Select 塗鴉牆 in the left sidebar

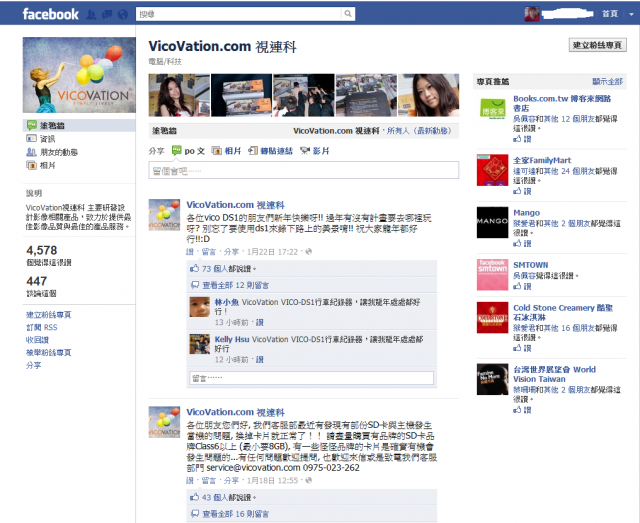[79, 125]
